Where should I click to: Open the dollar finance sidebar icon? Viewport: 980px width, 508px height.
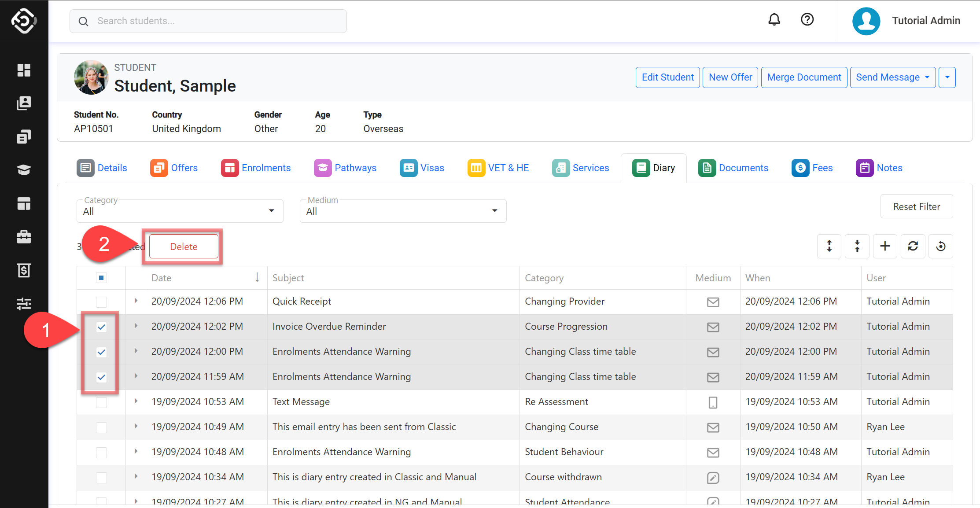pos(24,270)
